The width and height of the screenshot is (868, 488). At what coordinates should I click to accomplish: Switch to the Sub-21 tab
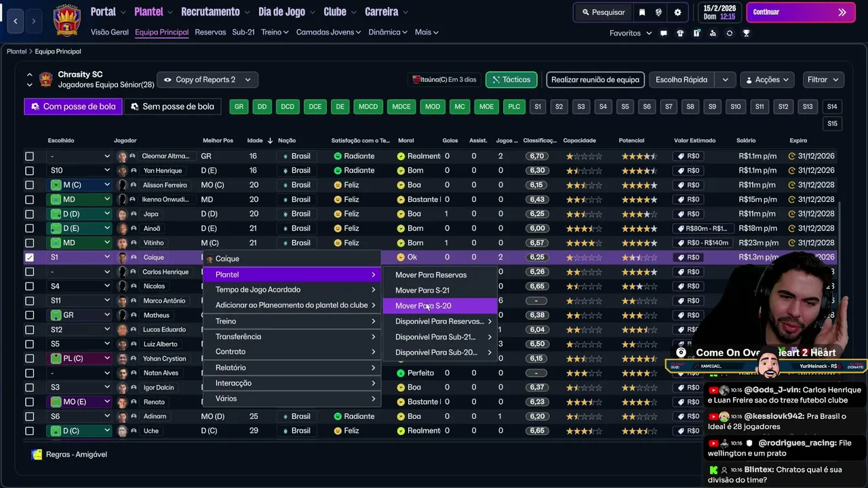243,33
